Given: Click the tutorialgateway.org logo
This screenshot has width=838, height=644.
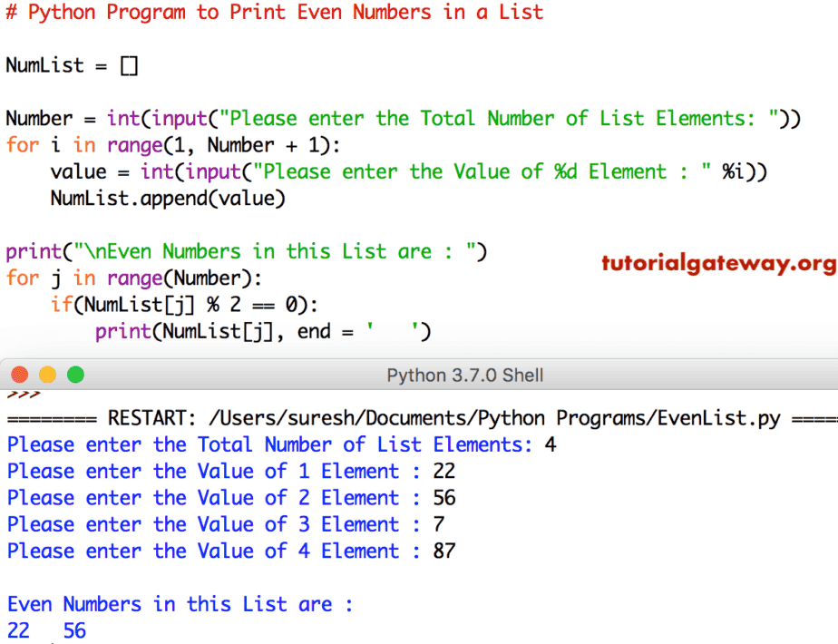Looking at the screenshot, I should 717,260.
